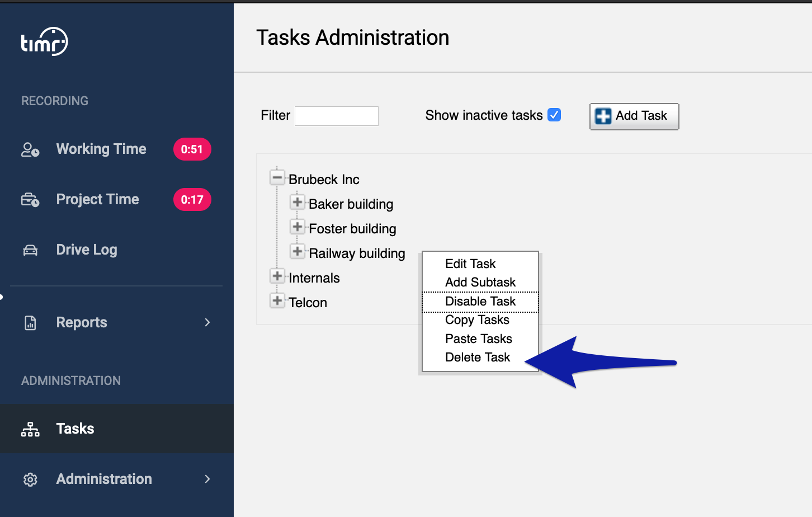Expand the Telcon tree node

277,300
